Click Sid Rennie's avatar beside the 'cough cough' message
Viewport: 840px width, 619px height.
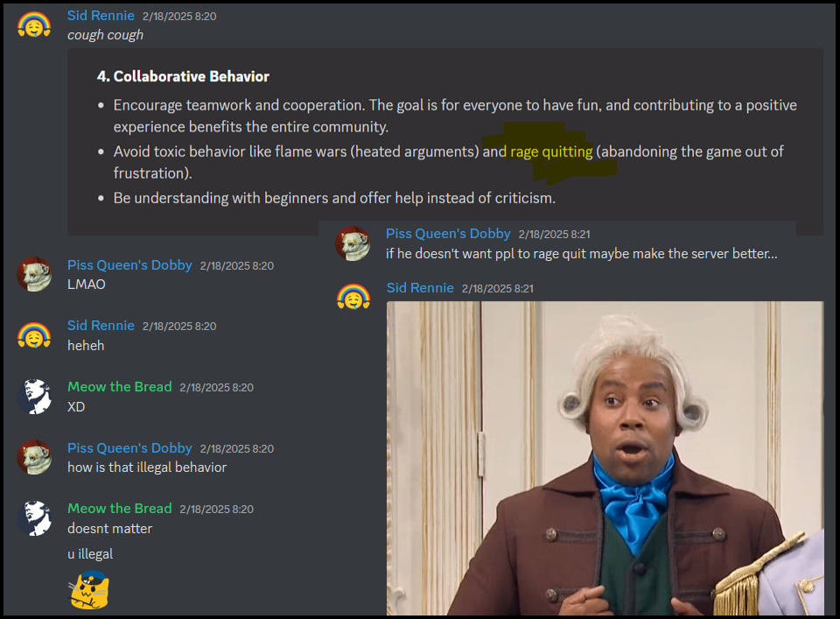click(x=34, y=25)
